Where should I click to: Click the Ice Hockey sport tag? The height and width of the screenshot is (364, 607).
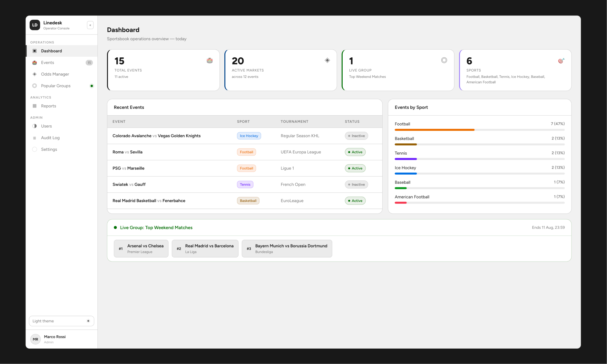click(249, 136)
